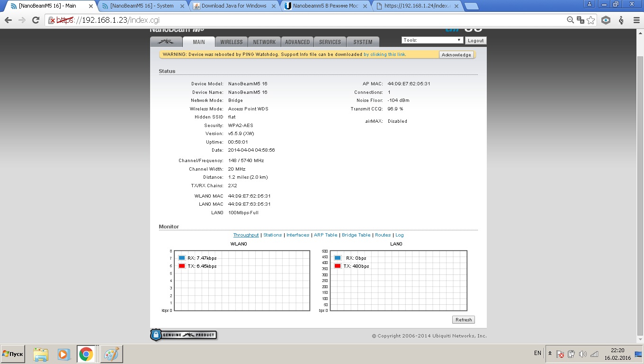The width and height of the screenshot is (644, 364).
Task: Go to the SYSTEM tab
Action: coord(363,42)
